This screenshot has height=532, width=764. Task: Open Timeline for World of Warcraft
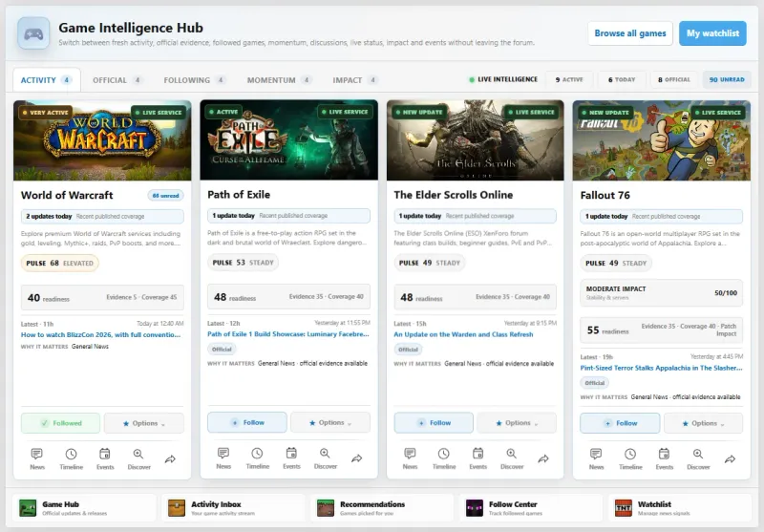71,458
